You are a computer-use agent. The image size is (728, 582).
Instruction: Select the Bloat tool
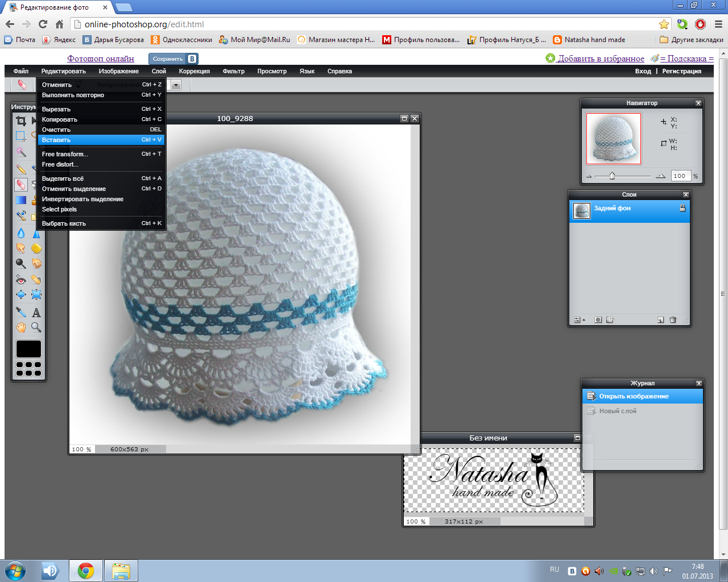21,294
